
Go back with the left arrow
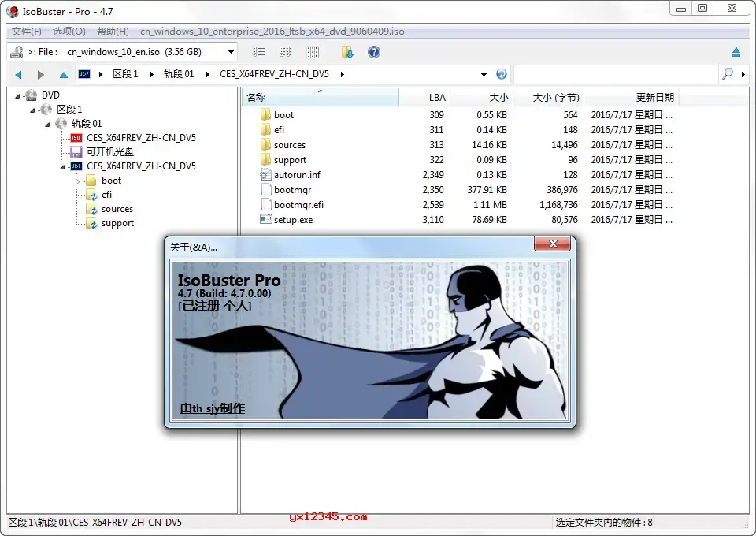click(18, 74)
